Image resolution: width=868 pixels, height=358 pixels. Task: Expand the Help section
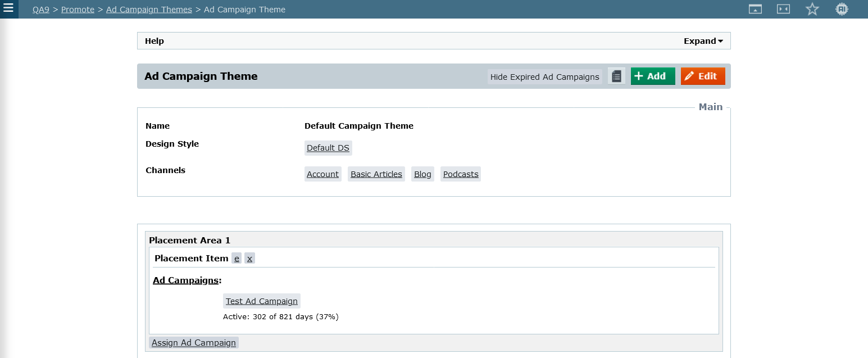[x=703, y=41]
